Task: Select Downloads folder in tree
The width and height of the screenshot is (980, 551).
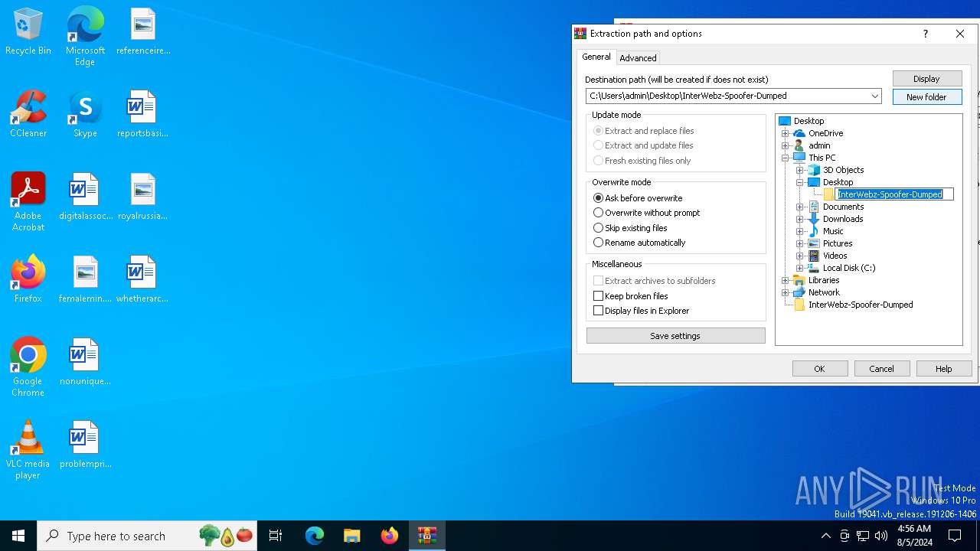Action: click(x=842, y=219)
